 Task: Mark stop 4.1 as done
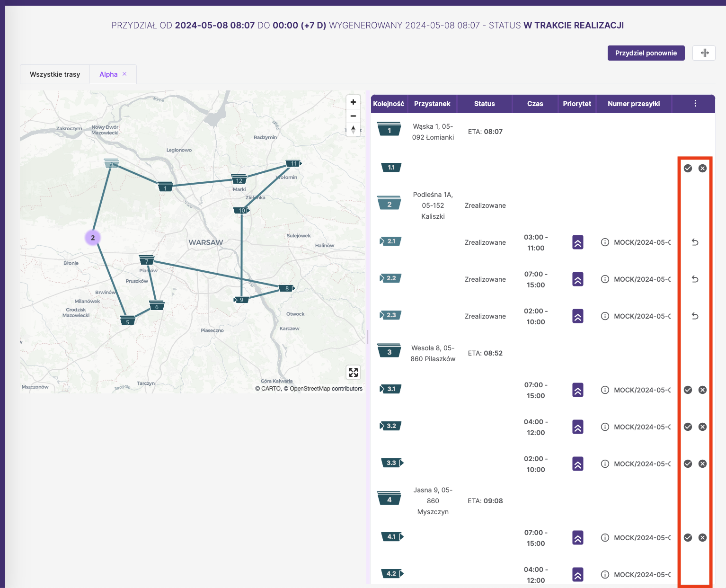tap(688, 538)
